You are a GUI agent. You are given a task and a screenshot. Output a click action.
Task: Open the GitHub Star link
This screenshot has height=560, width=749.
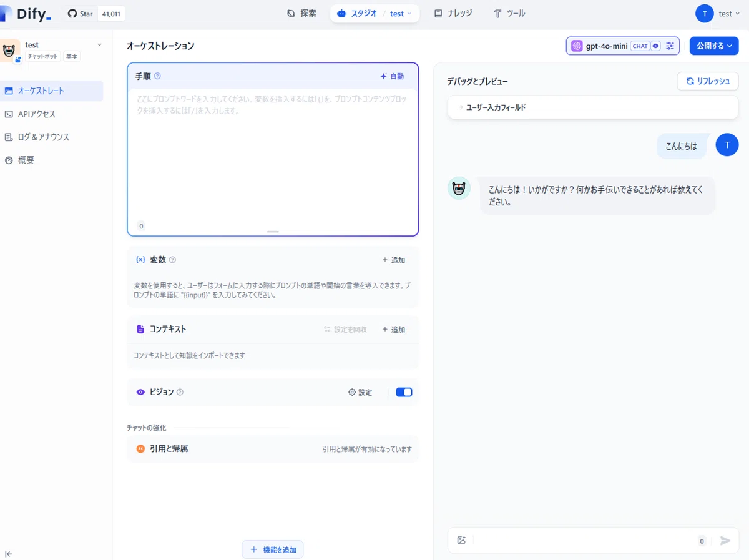tap(81, 14)
